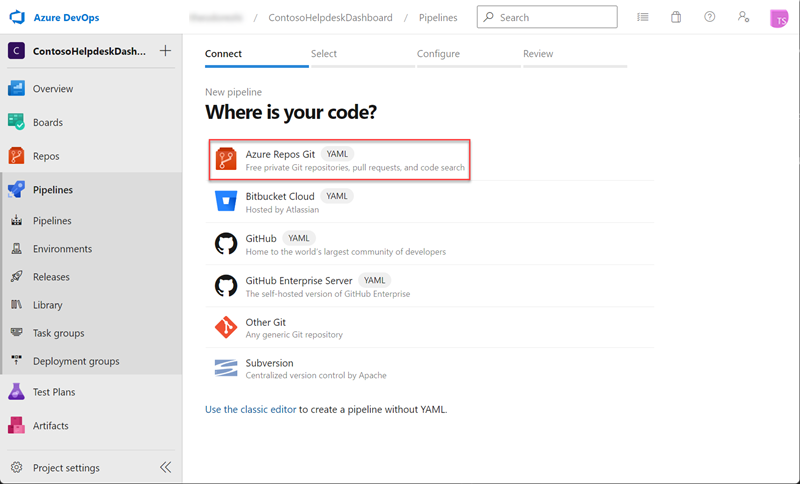Click the project C tile icon
The image size is (800, 484).
click(x=16, y=51)
